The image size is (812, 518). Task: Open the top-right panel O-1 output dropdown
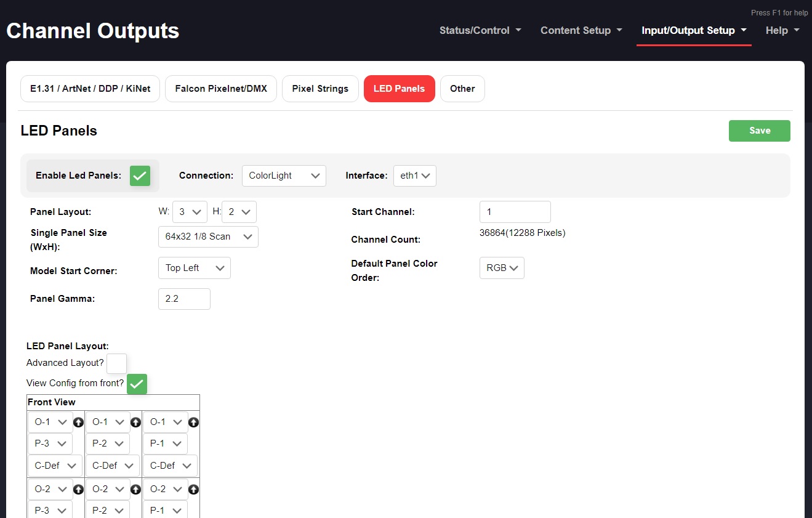tap(166, 423)
